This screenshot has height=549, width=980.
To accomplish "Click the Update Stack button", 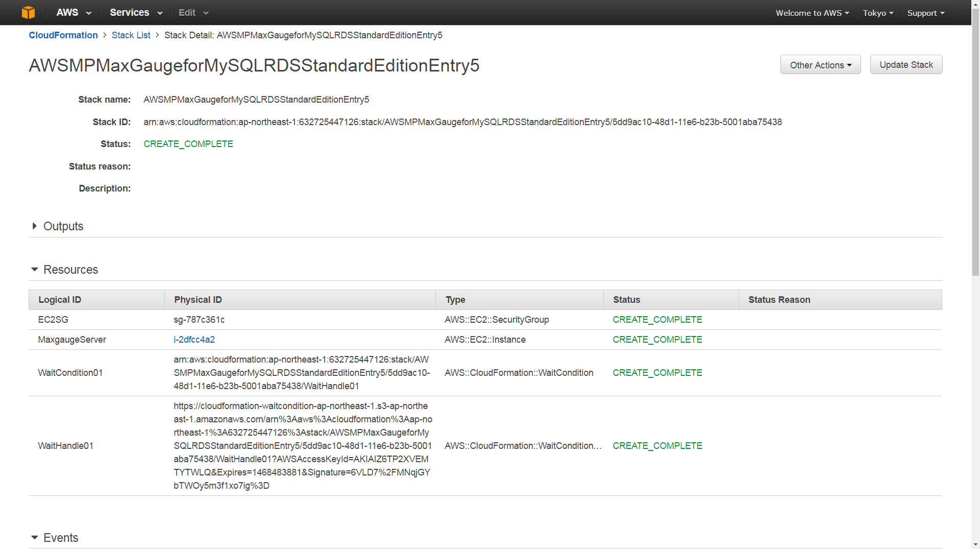I will tap(906, 65).
